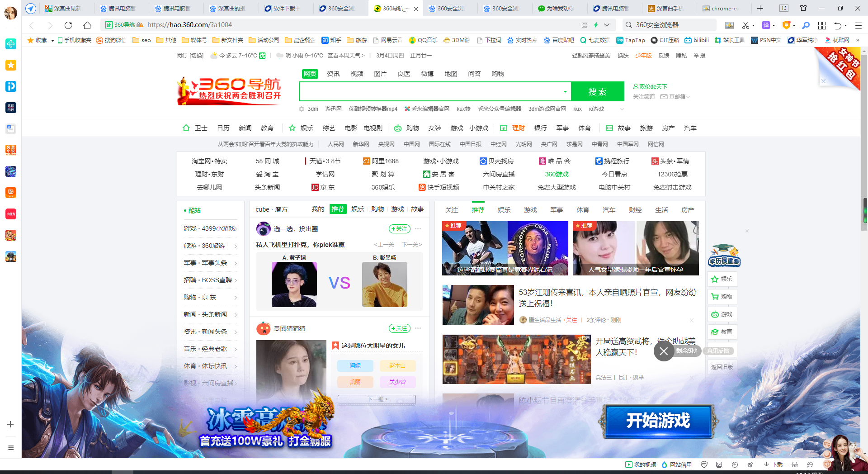Open the 购物 shortcut in right floating panel
This screenshot has width=868, height=474.
(722, 297)
